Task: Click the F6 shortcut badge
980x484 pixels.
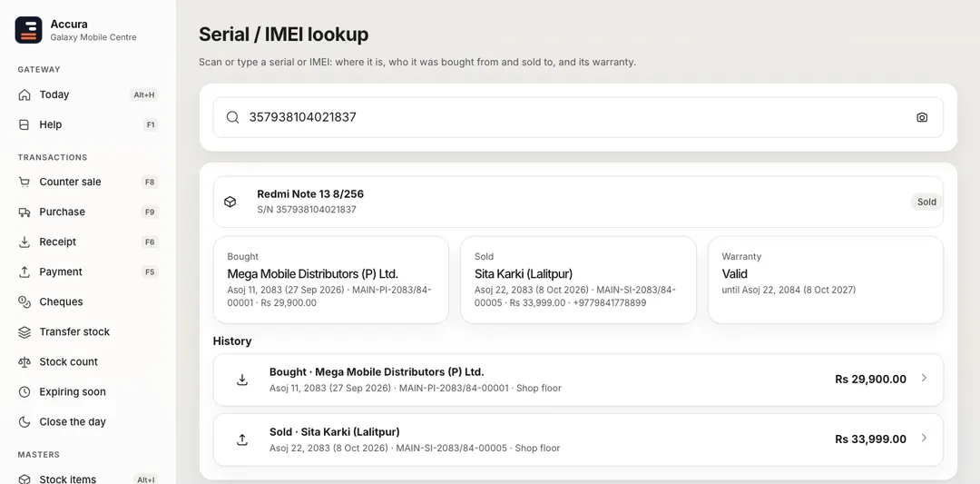Action: 150,242
